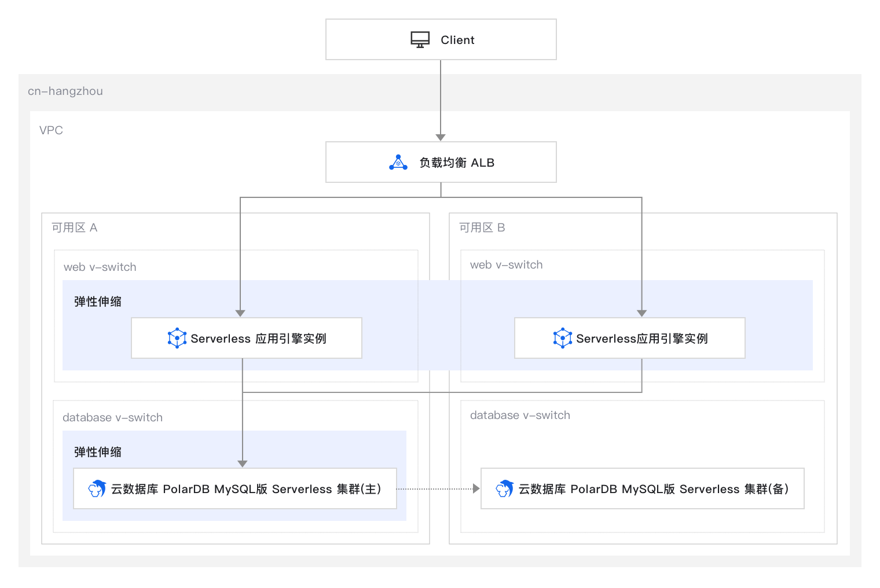Click the cn-hangzhou region label
Screen dimensions: 880x588
pos(65,91)
